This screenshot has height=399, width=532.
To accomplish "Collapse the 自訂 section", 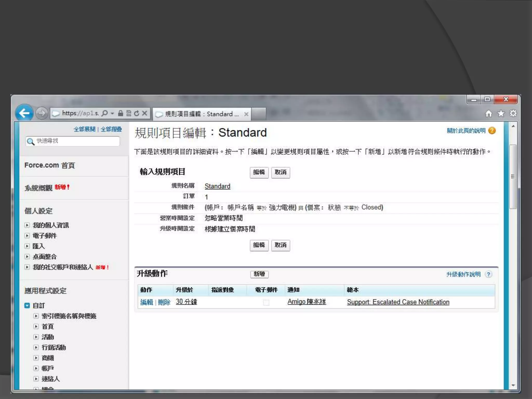I will click(27, 305).
